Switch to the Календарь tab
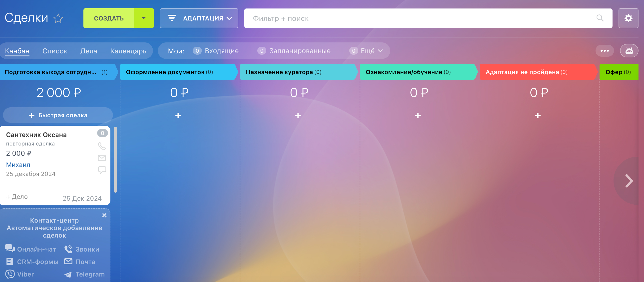The image size is (644, 282). coord(128,51)
